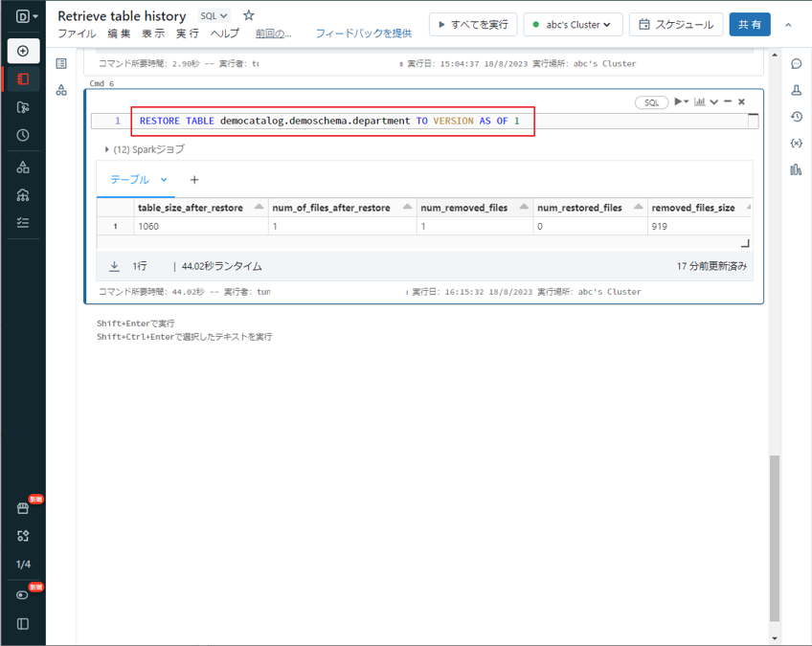This screenshot has height=646, width=812.
Task: Open the revision history icon on right
Action: [x=796, y=117]
